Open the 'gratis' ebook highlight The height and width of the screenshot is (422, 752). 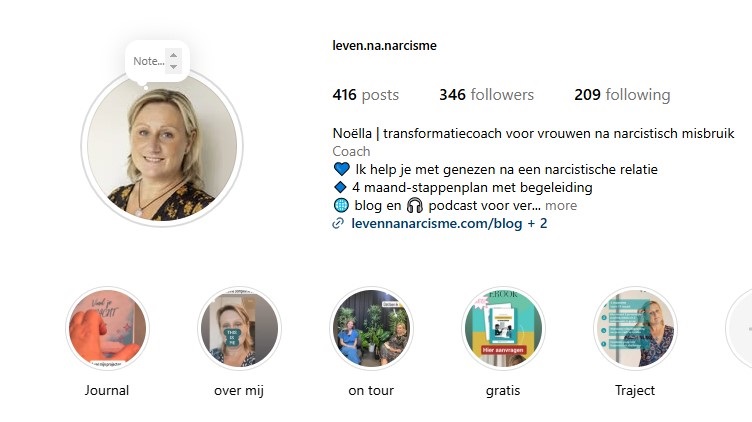point(503,328)
